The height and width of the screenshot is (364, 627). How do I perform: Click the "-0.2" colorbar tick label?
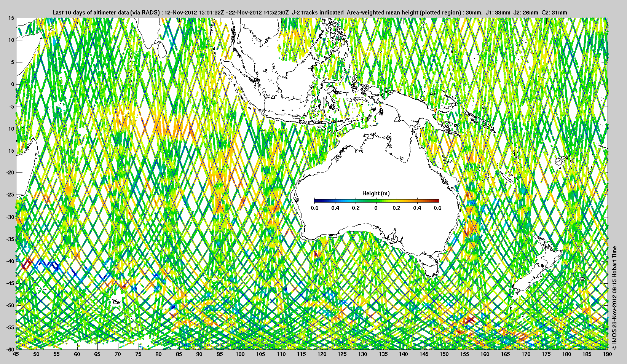pos(355,208)
